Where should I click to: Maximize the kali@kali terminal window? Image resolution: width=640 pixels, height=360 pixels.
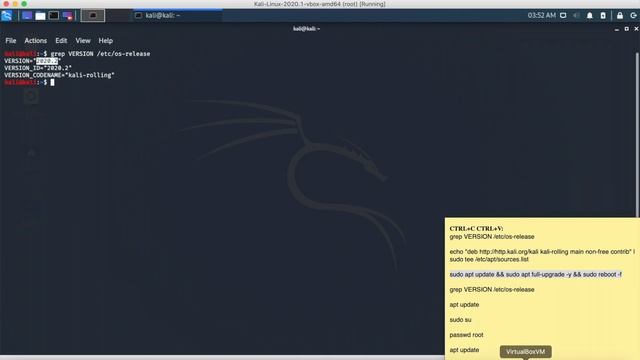(x=627, y=29)
